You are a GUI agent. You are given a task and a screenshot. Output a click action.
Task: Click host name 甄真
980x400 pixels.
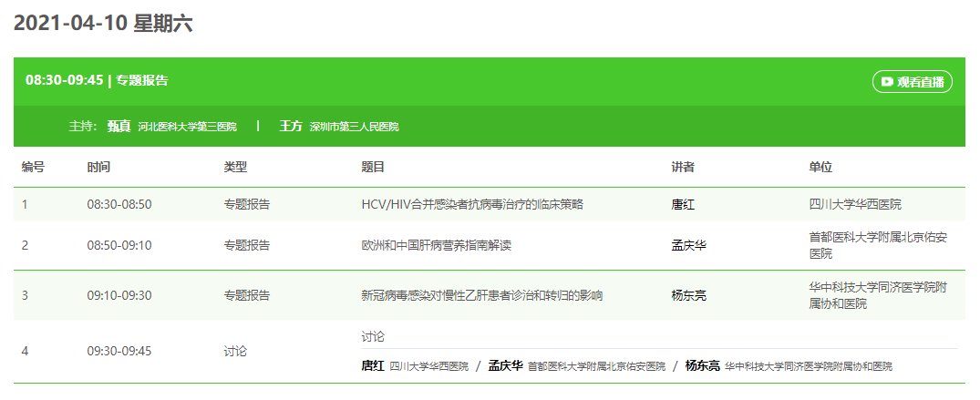[x=119, y=126]
